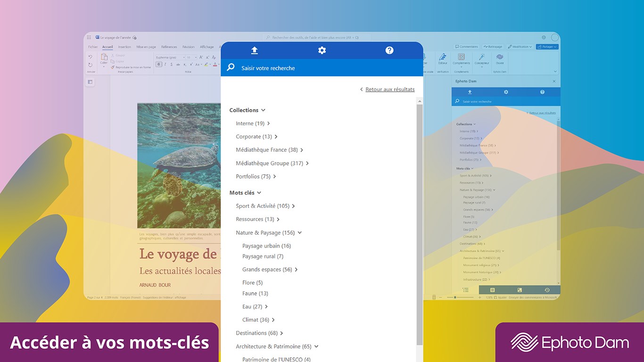Viewport: 644px width, 362px height.
Task: Click the Word search box Rechercher des outils
Action: pyautogui.click(x=316, y=37)
